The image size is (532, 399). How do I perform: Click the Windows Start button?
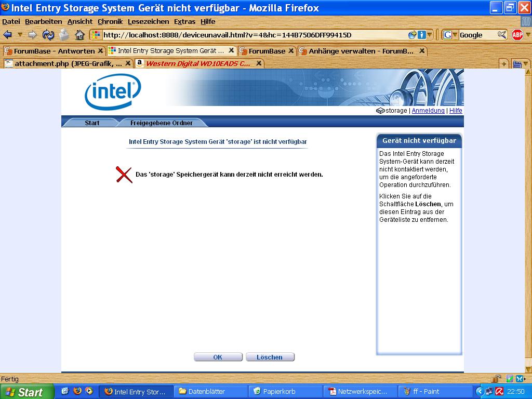click(26, 392)
